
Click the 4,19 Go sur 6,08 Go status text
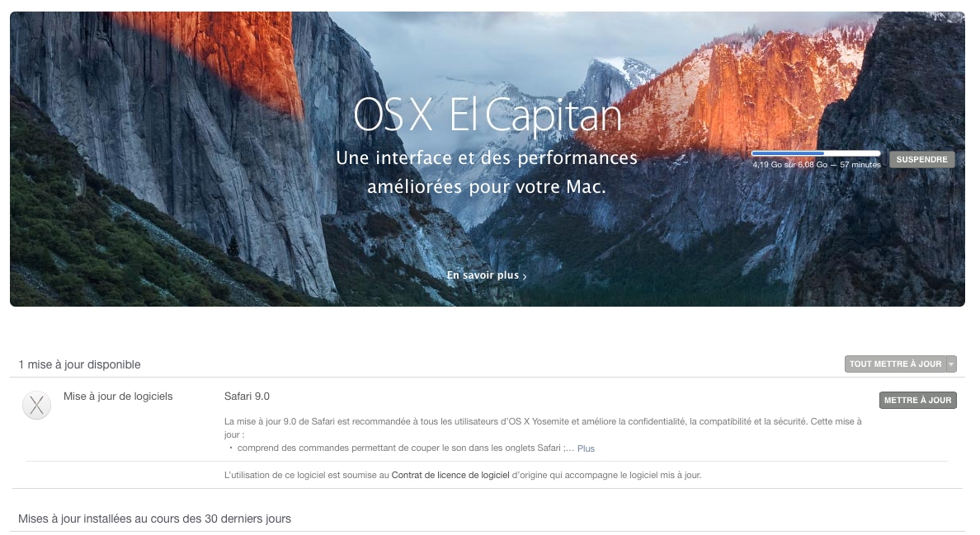pyautogui.click(x=816, y=165)
